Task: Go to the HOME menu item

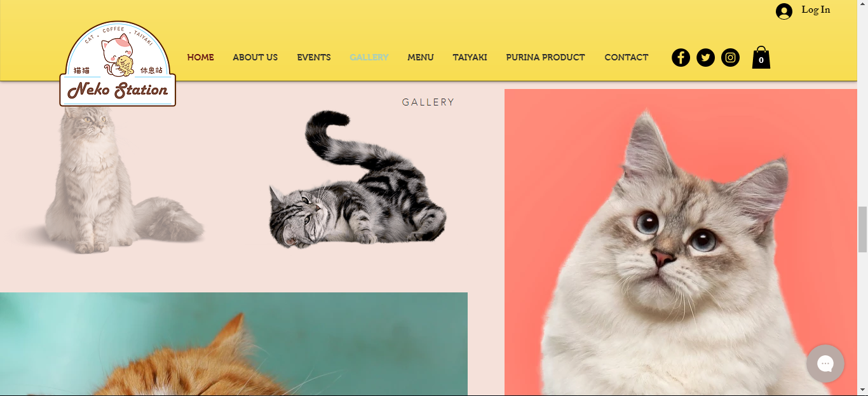Action: 200,57
